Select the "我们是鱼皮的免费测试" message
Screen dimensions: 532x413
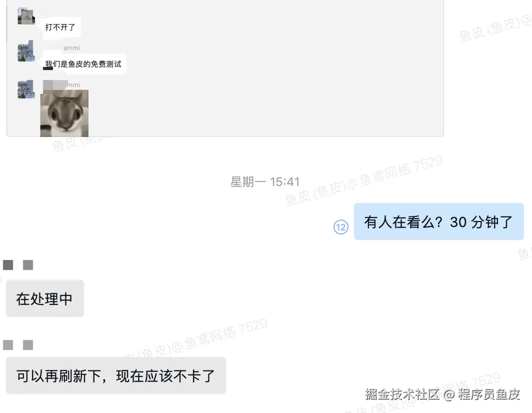(x=83, y=64)
